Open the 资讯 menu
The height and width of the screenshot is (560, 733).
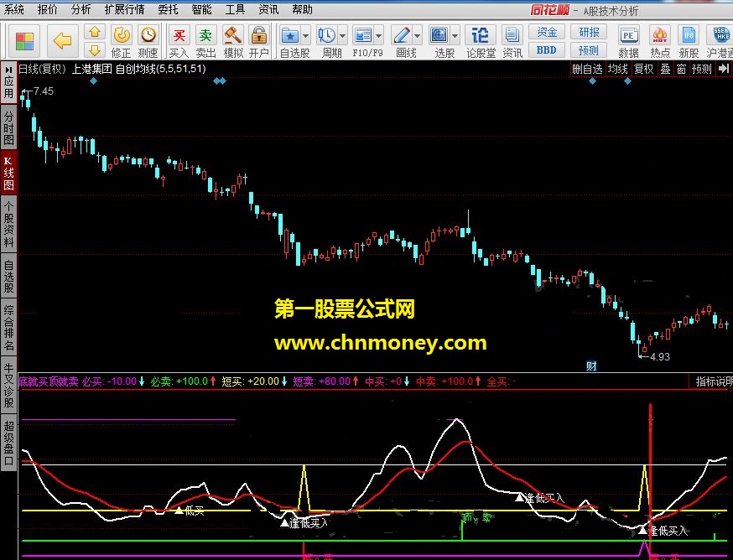point(269,9)
